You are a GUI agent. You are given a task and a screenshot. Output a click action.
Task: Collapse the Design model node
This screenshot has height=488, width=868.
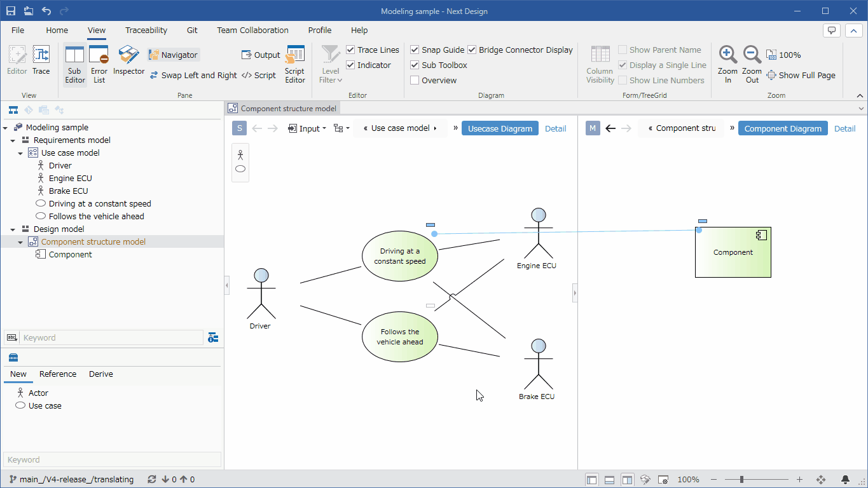pos(13,229)
